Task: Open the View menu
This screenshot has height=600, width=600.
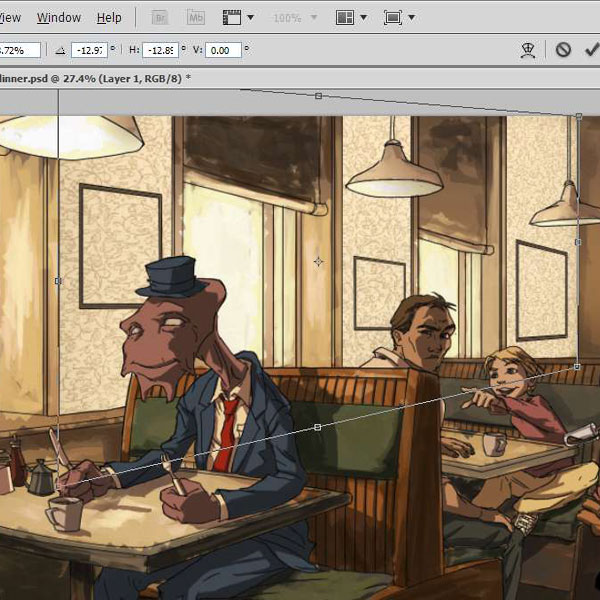Action: (x=10, y=18)
